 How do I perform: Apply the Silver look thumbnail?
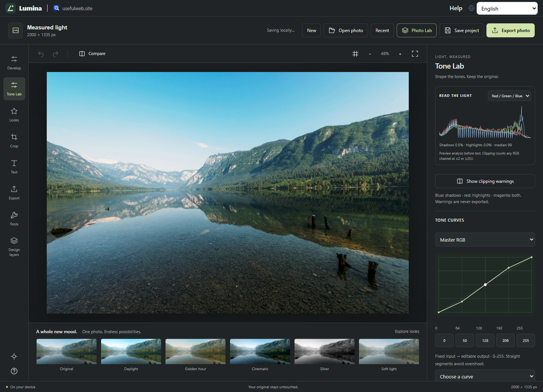tap(324, 355)
